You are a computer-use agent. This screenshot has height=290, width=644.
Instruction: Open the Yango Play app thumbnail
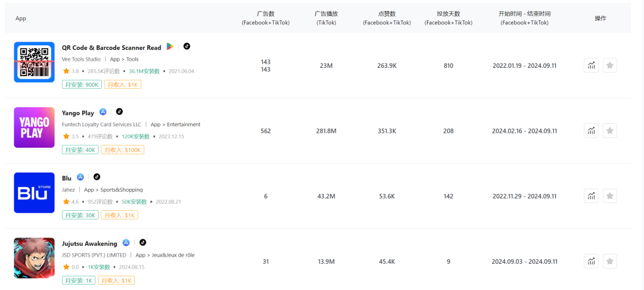[34, 127]
